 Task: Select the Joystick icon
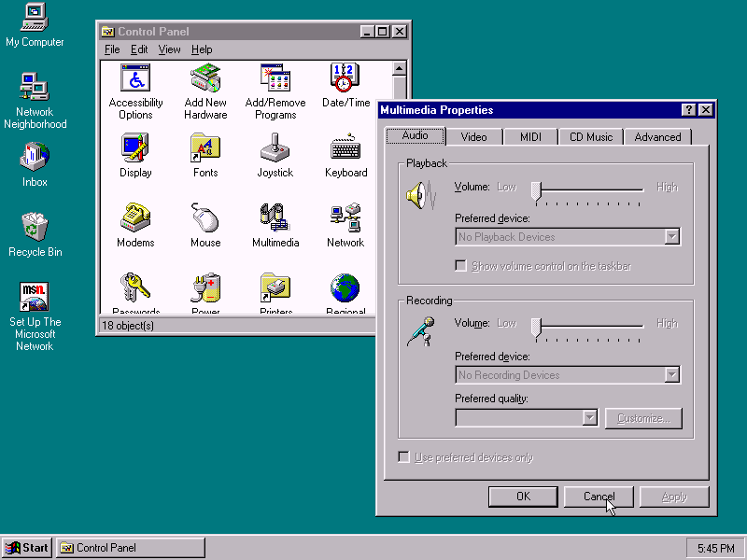click(275, 148)
